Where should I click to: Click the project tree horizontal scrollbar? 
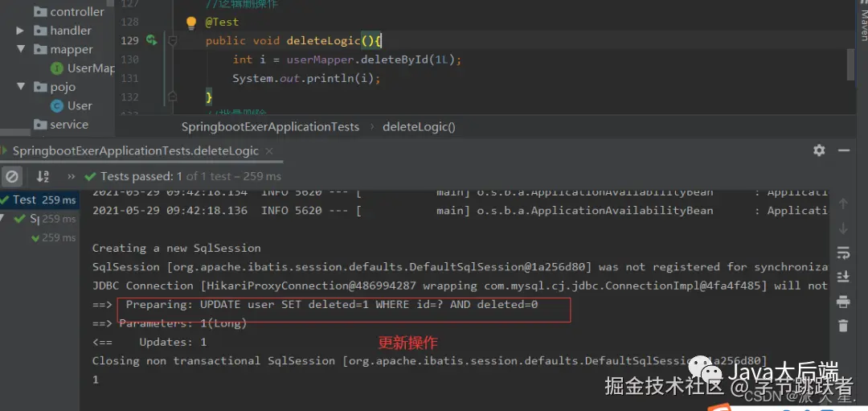point(15,133)
